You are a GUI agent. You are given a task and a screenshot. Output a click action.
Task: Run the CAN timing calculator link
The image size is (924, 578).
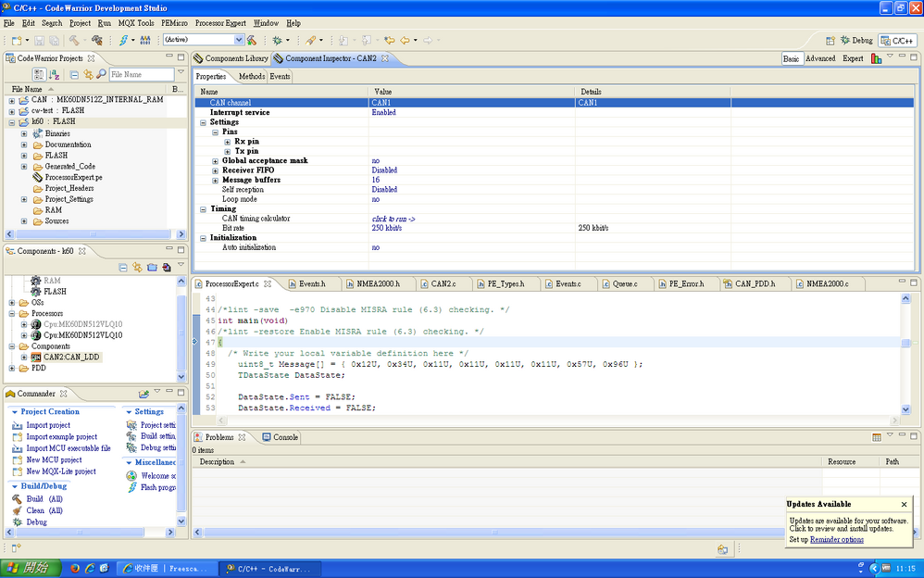(393, 219)
